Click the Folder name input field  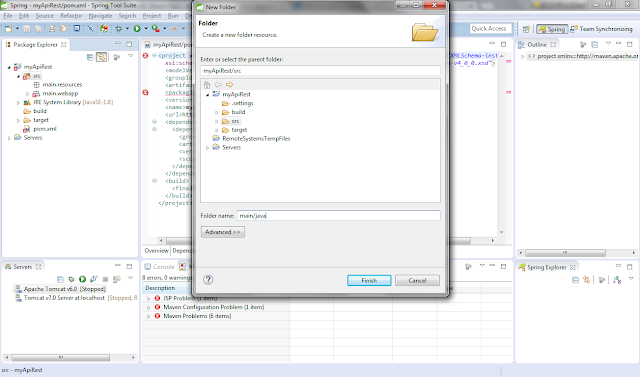click(x=338, y=215)
